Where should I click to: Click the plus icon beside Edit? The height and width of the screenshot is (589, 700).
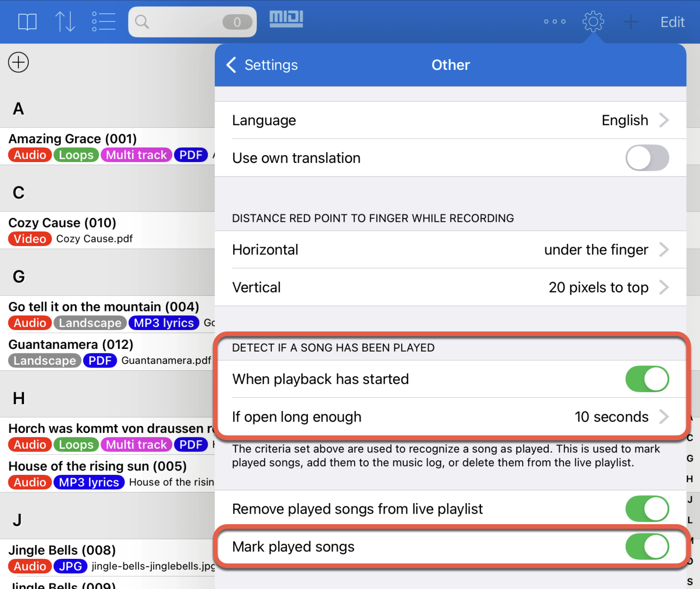(x=631, y=22)
